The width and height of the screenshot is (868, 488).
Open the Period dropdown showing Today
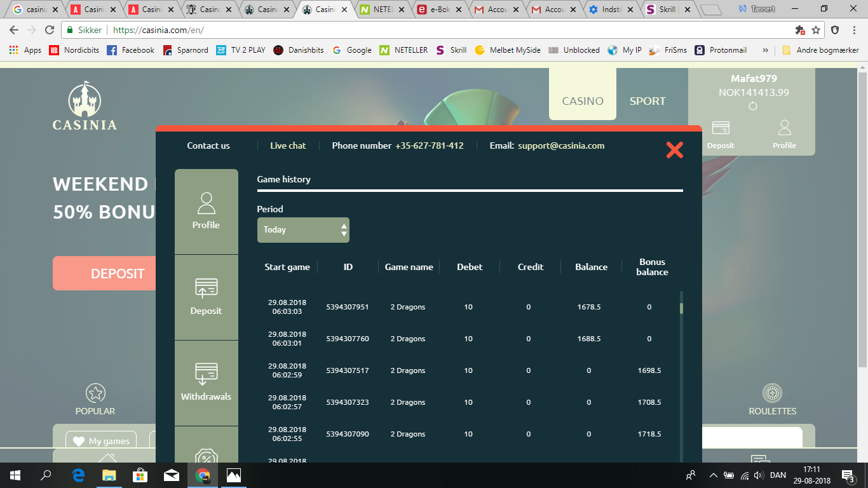(x=303, y=230)
